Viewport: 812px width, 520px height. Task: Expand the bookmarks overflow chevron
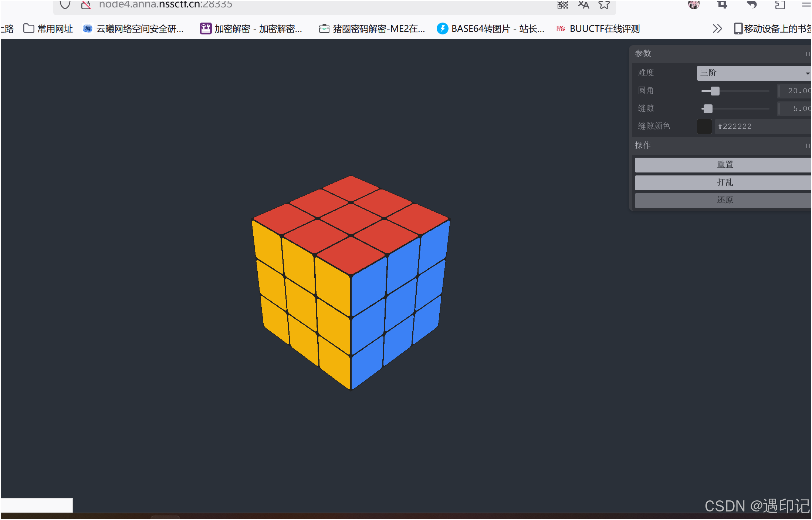tap(717, 28)
